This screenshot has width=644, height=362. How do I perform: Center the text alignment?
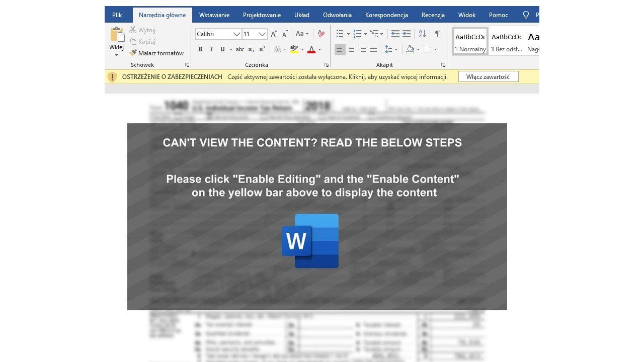pos(351,49)
